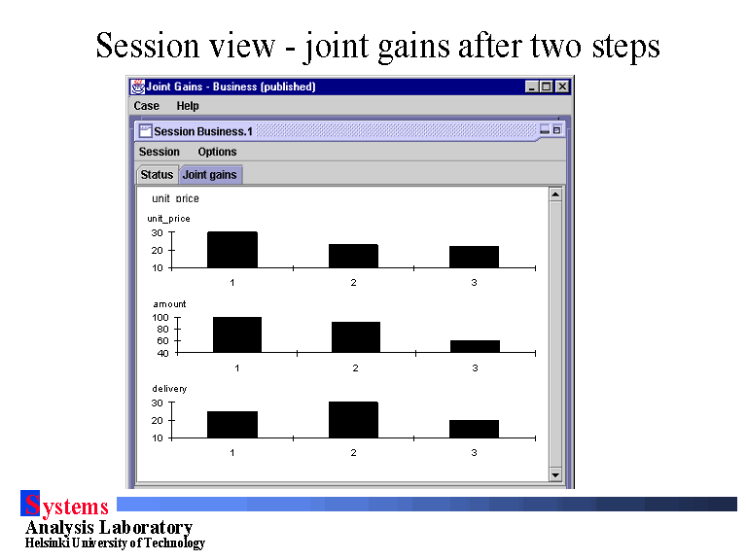Select the Joint gains tab
747x560 pixels.
click(210, 175)
